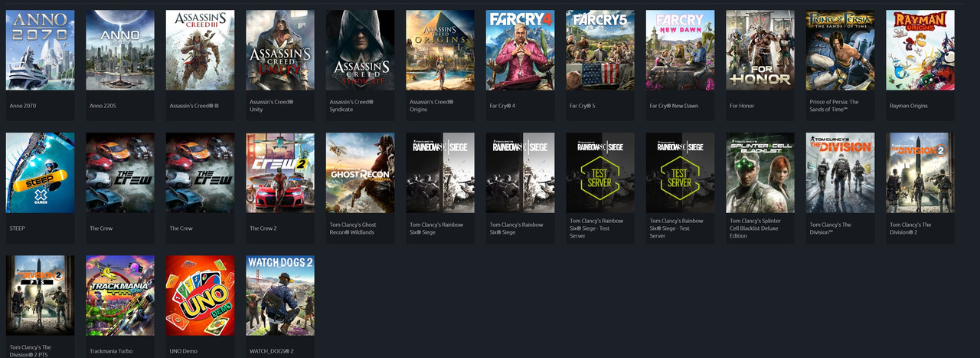The width and height of the screenshot is (980, 358).
Task: Click the "For Honor" title label
Action: [742, 106]
